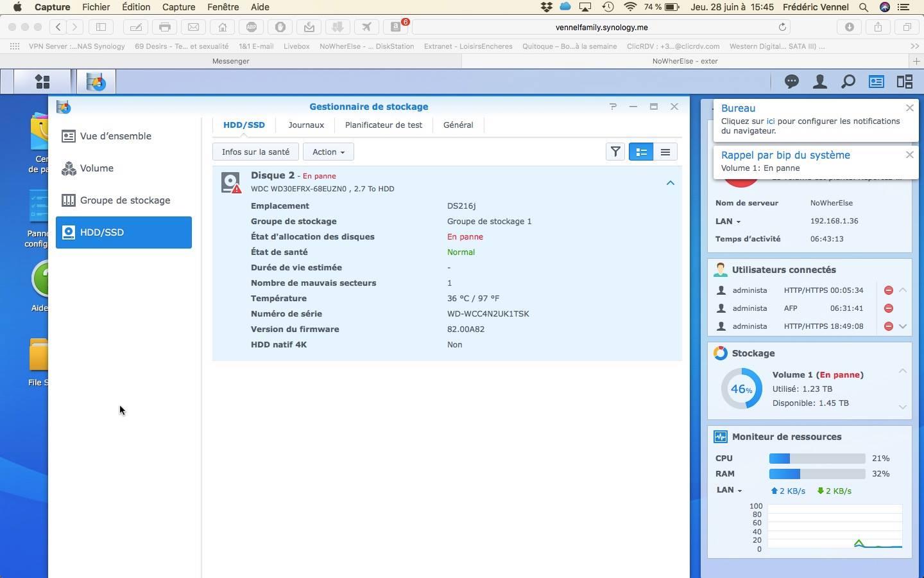The width and height of the screenshot is (924, 578).
Task: Open the user options icon
Action: 820,82
